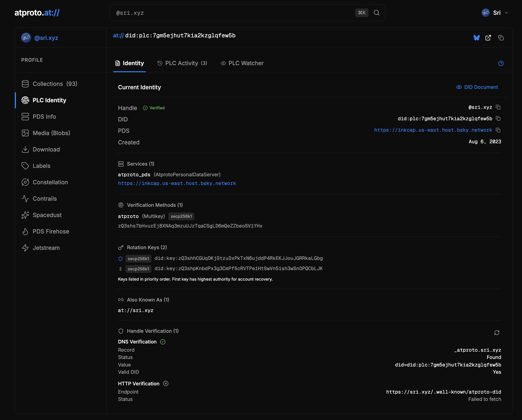Viewport: 522px width, 420px height.
Task: Open the inkcap PDS link under Services
Action: tap(177, 183)
